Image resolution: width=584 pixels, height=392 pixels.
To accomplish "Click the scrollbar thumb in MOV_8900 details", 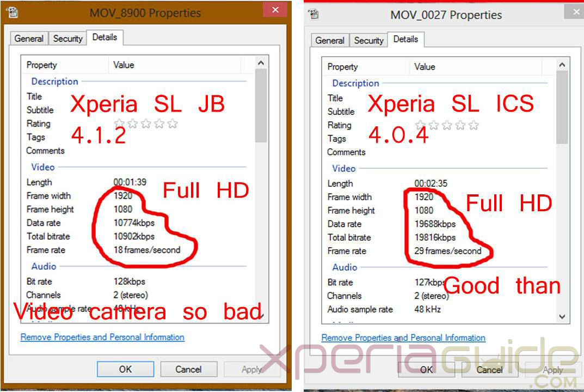I will pos(261,106).
